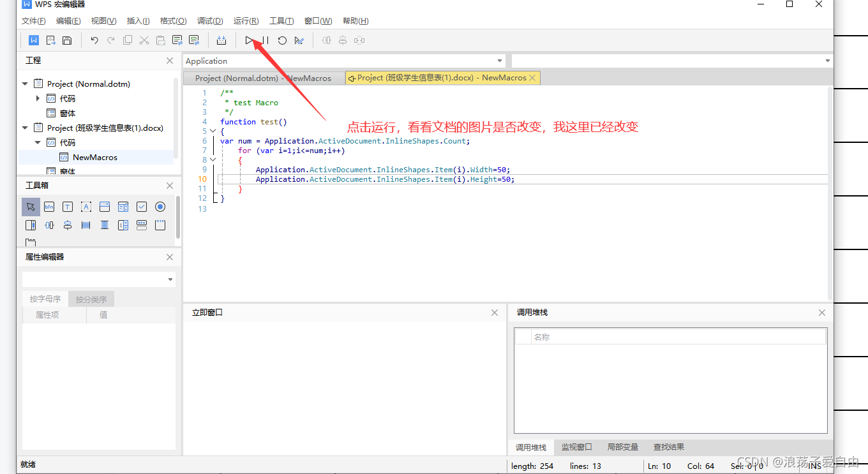Expand the 代码 node under Normal.dotm
The height and width of the screenshot is (474, 868).
pyautogui.click(x=38, y=98)
